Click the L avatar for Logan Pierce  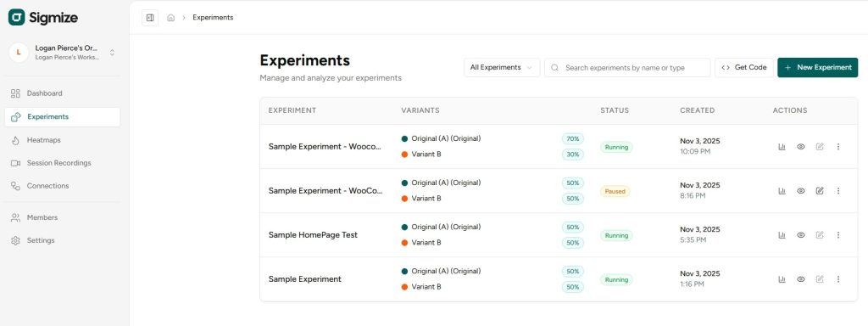(x=19, y=53)
